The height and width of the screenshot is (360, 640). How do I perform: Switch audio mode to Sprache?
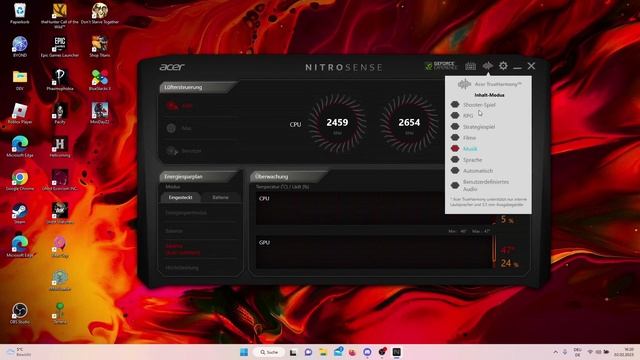(472, 160)
